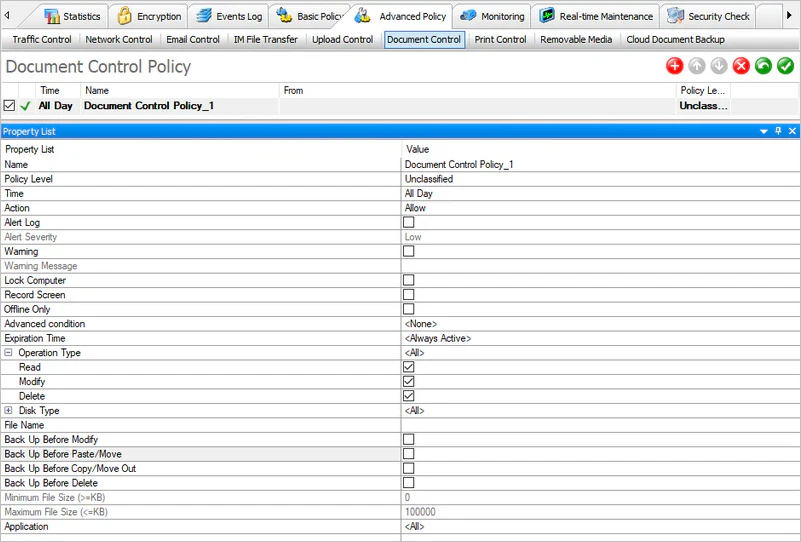Collapse the Operation Type group
The image size is (801, 542).
(8, 352)
